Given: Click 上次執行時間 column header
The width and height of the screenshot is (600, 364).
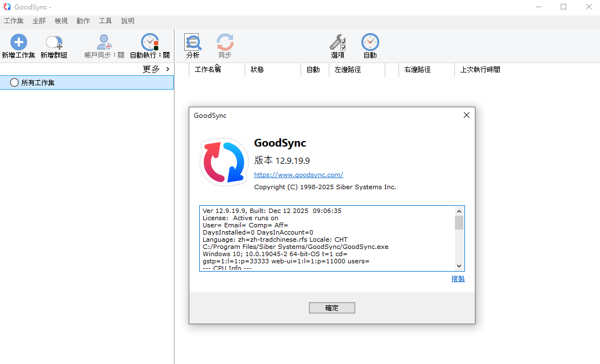Looking at the screenshot, I should tap(480, 70).
